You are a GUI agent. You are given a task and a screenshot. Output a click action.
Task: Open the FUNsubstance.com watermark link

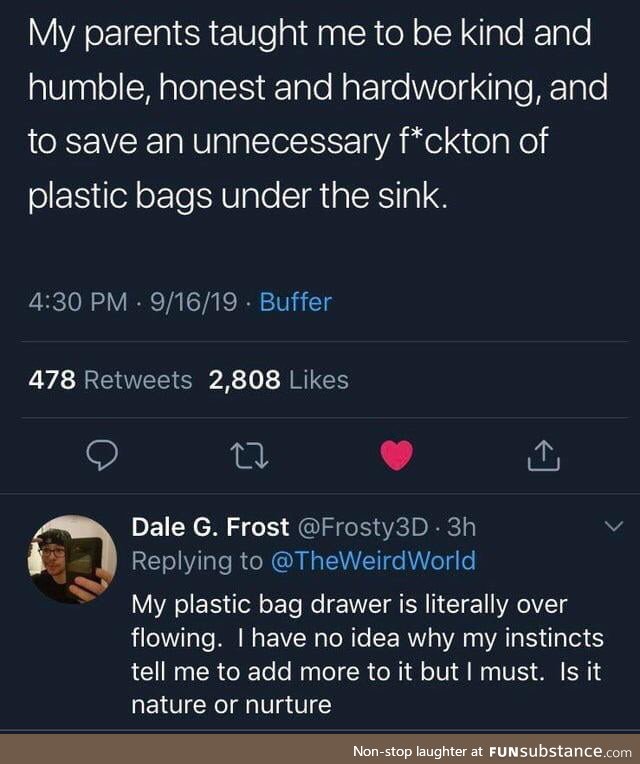tap(560, 751)
